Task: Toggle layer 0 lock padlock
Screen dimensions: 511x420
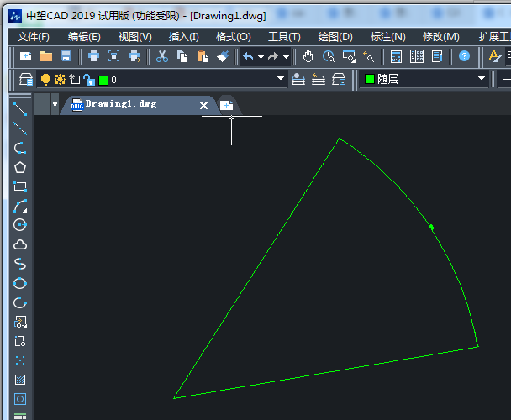Action: point(88,79)
